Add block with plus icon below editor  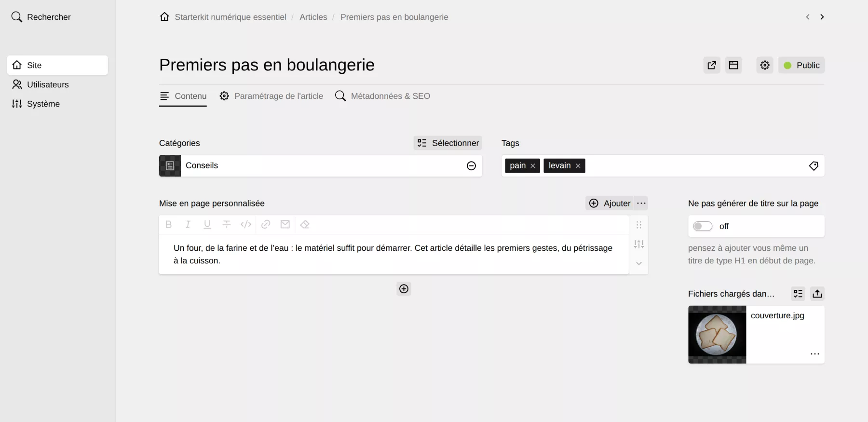pyautogui.click(x=404, y=289)
